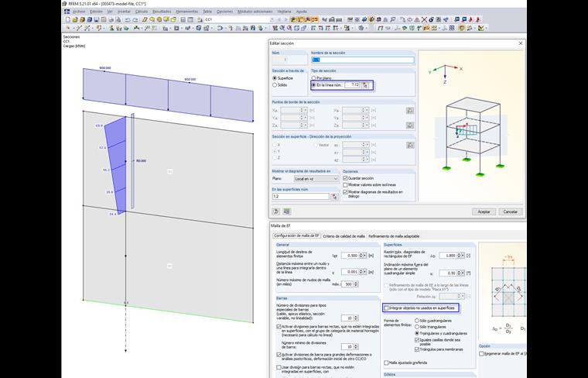Image resolution: width=588 pixels, height=378 pixels.
Task: Open the Archivo menu
Action: 79,12
